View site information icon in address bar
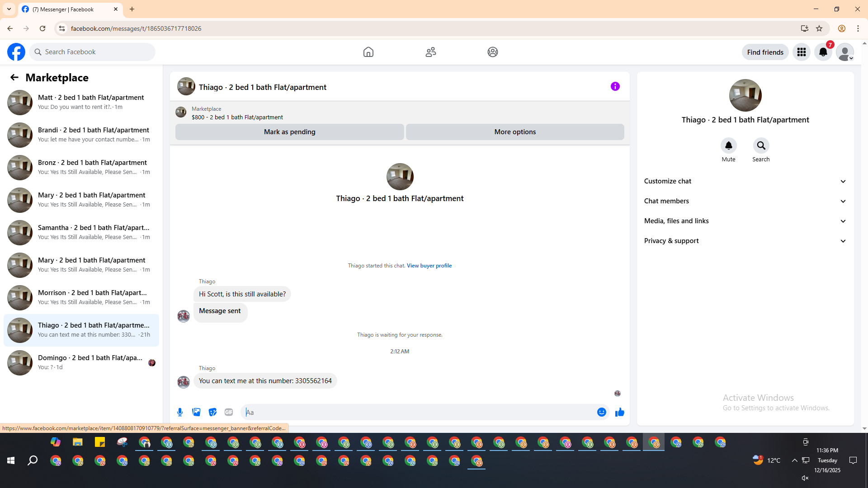868x488 pixels. click(62, 28)
